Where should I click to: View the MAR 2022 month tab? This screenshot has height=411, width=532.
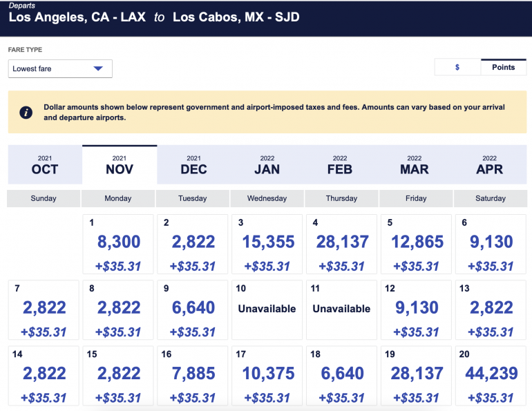click(415, 164)
